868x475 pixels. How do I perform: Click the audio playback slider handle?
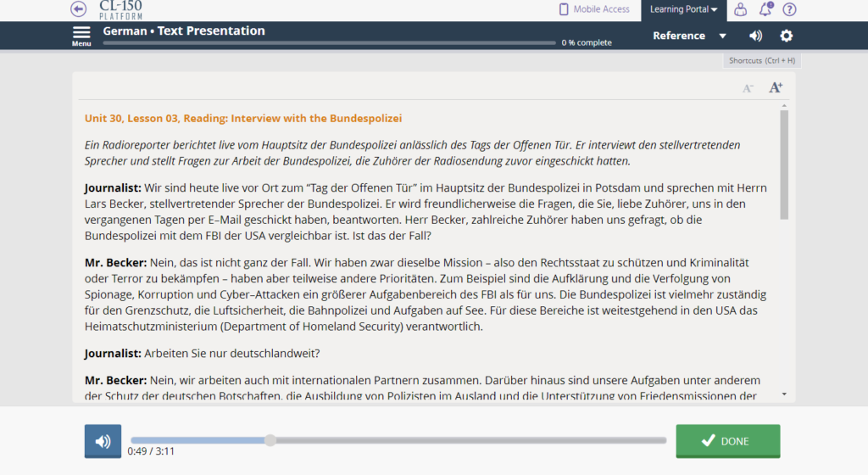point(270,440)
